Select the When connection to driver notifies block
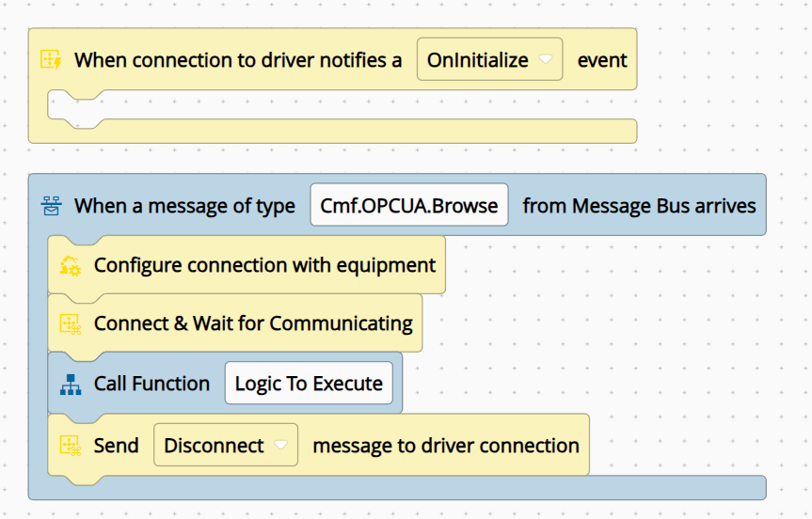812x519 pixels. pos(332,59)
